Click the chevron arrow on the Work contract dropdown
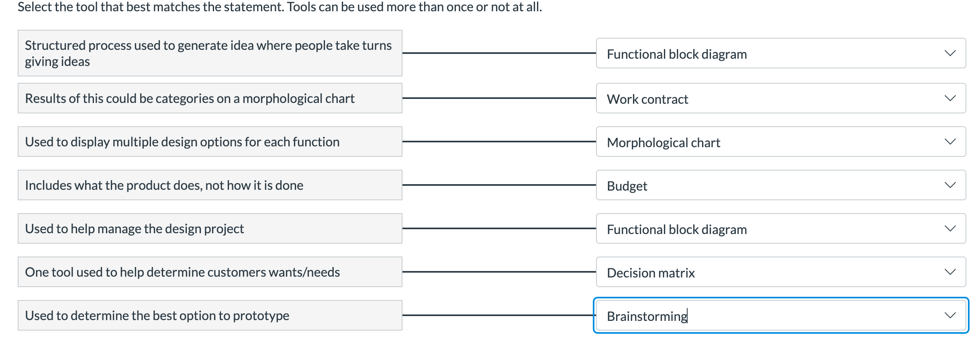Image resolution: width=980 pixels, height=341 pixels. pyautogui.click(x=950, y=99)
